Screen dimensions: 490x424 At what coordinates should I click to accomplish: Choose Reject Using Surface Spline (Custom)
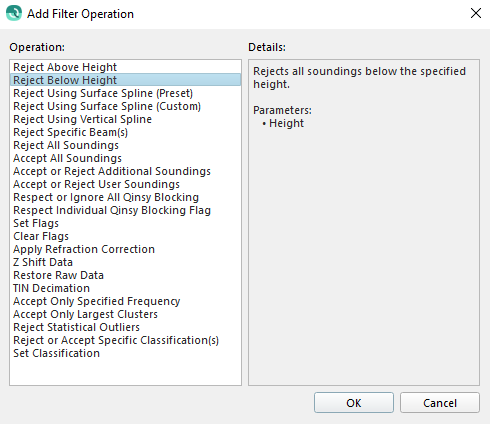click(125, 106)
